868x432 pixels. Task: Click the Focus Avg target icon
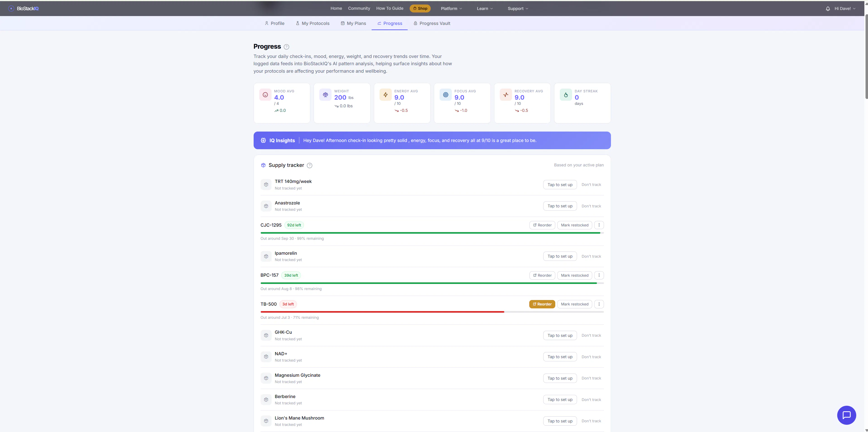445,95
